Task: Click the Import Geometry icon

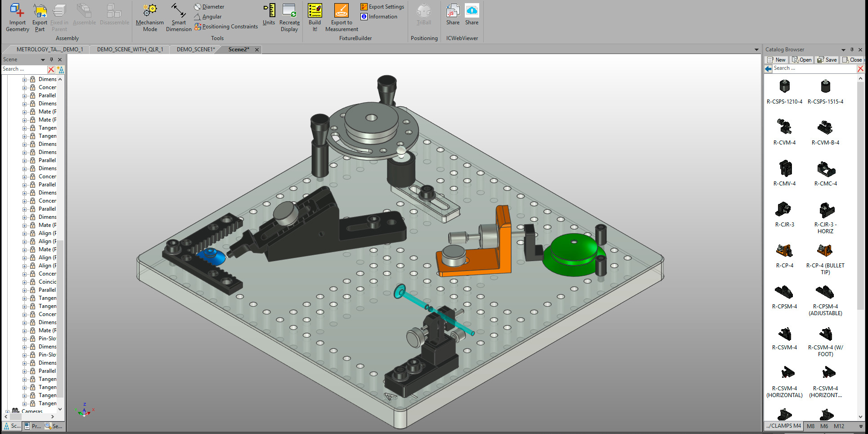Action: coord(17,11)
